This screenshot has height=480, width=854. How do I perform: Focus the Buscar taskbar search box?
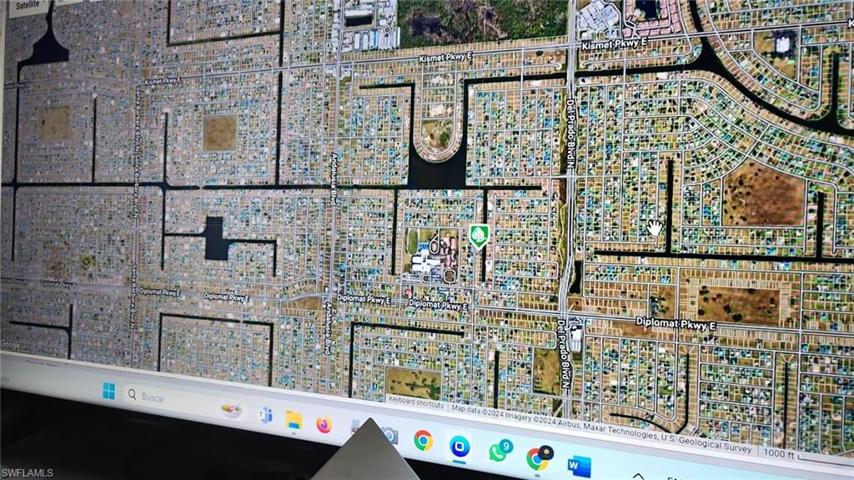(185, 402)
